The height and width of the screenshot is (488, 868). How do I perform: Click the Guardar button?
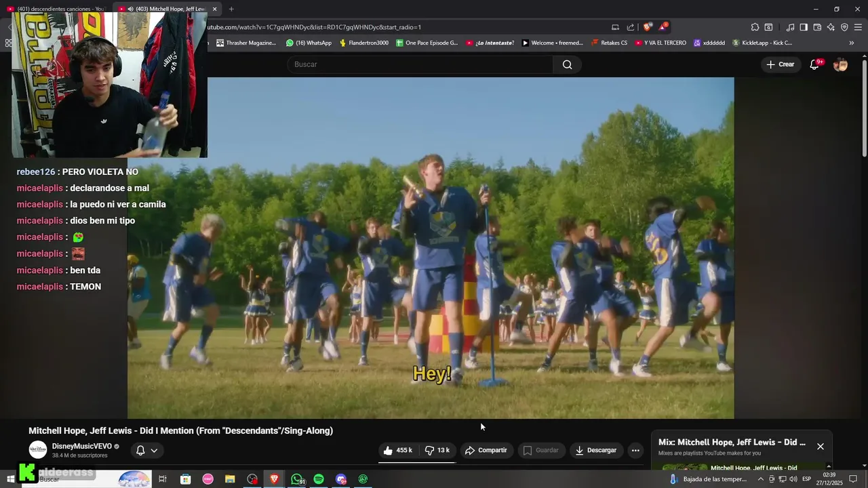pyautogui.click(x=540, y=450)
